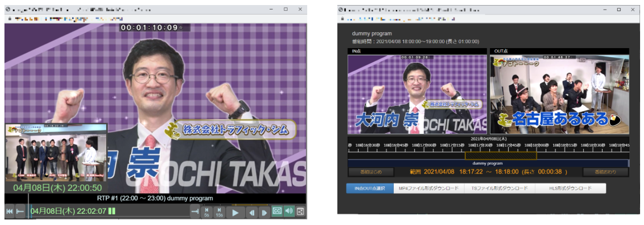Screen dimensions: 644x225
Task: Click the 番組時間 line in download window
Action: coord(416,41)
